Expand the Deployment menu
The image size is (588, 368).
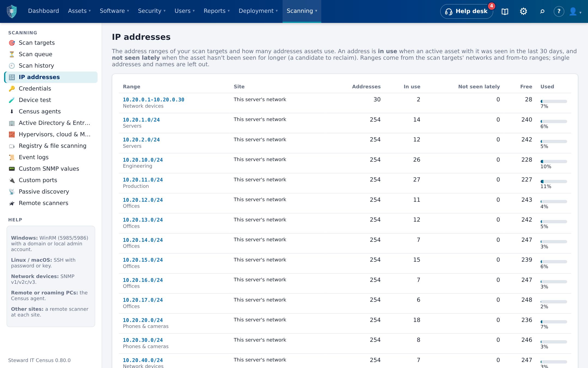tap(258, 11)
